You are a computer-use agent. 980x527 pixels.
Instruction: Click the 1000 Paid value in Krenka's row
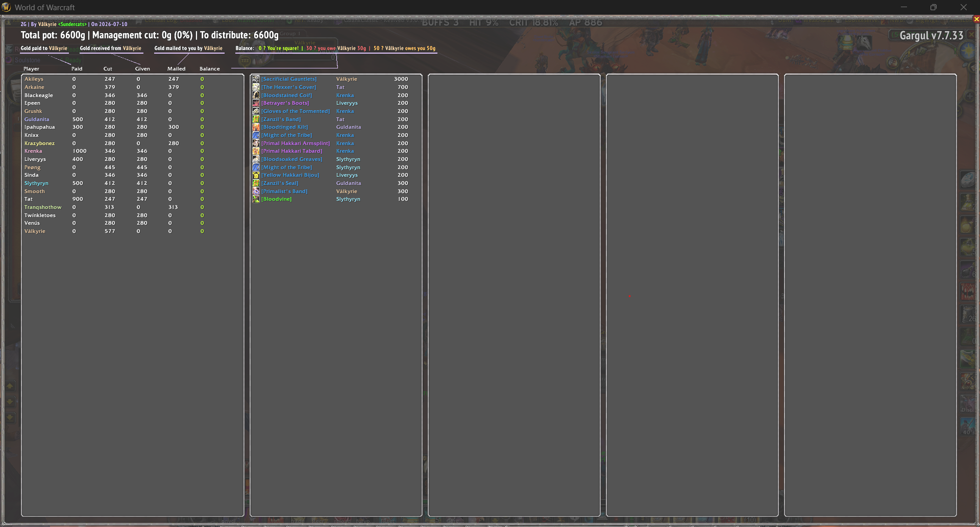80,151
